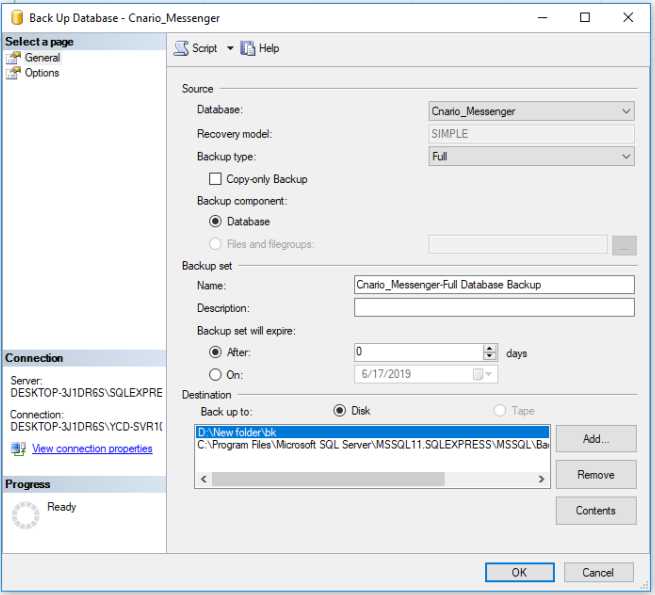
Task: Open the Help toolbar item
Action: [x=260, y=48]
